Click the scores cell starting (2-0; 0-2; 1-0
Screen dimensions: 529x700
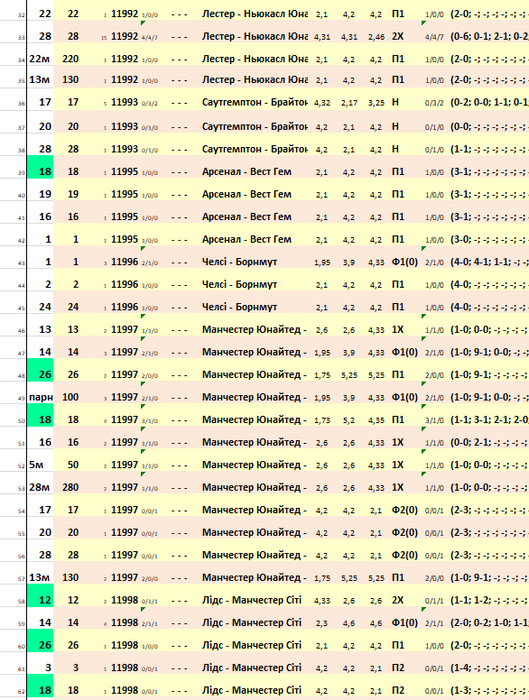(489, 622)
